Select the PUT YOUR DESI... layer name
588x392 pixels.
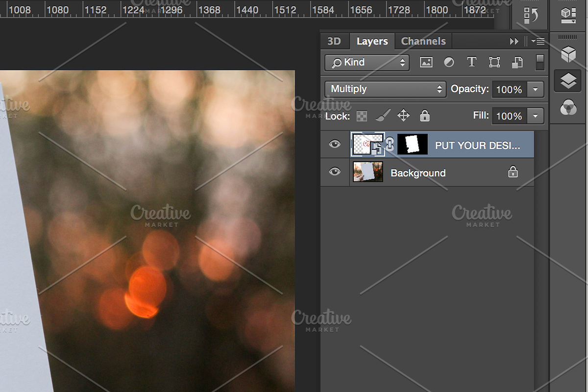pos(478,146)
